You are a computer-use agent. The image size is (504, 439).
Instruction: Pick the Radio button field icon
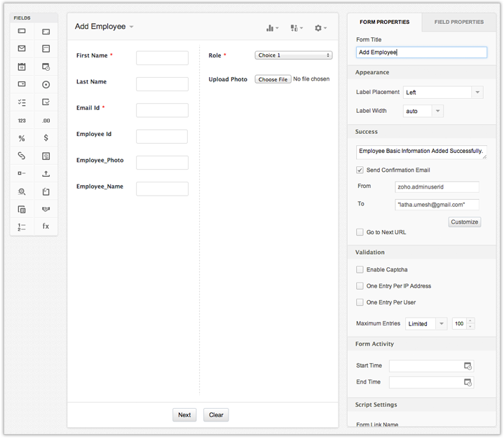[x=46, y=85]
